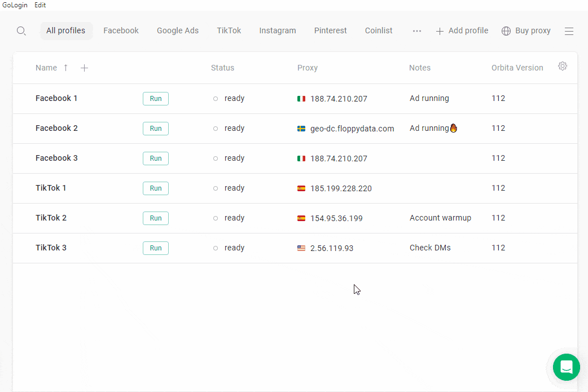Run the TikTok 1 profile
Screen dimensions: 588x392
tap(156, 188)
